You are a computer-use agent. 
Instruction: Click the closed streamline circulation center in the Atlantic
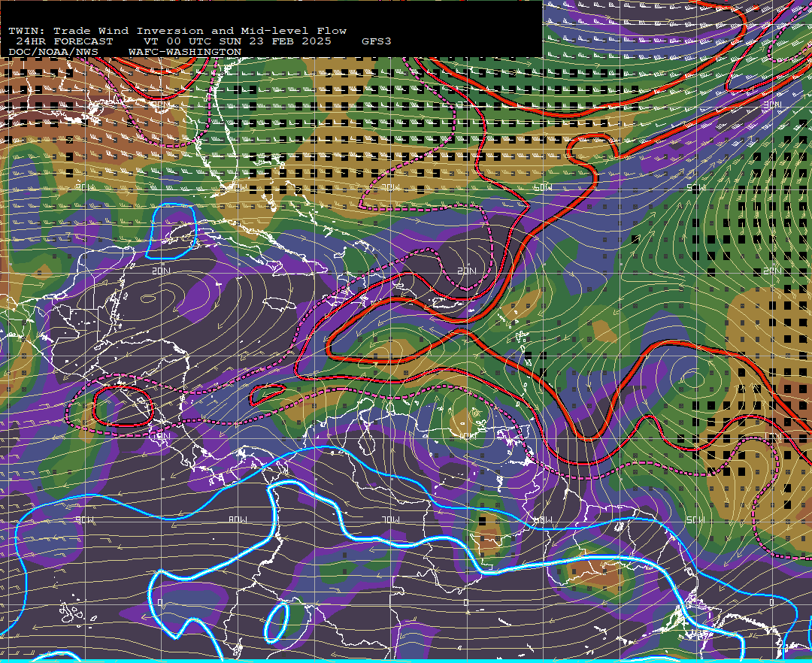click(x=694, y=379)
